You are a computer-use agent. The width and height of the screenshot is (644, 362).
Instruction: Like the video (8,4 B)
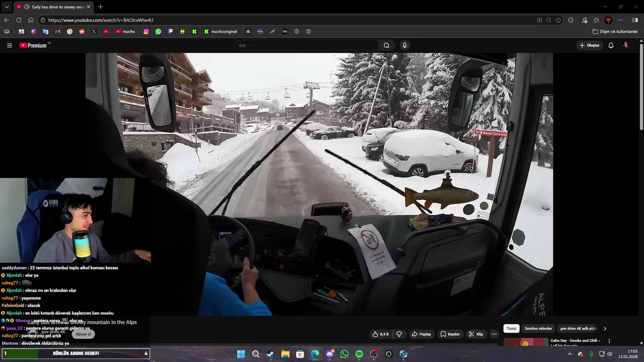click(x=380, y=334)
